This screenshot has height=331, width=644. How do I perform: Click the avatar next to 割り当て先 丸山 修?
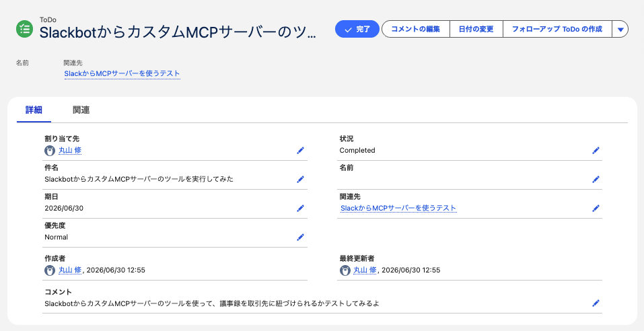[50, 151]
